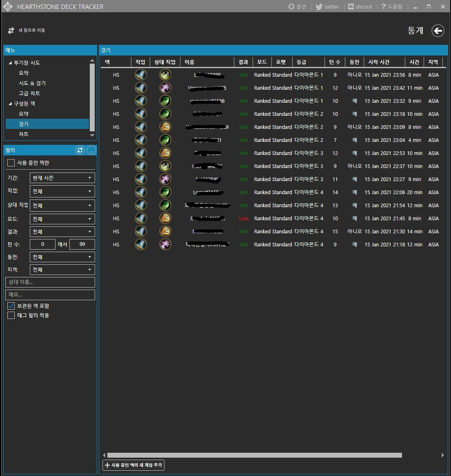Open the 동전 filter dropdown

62,257
